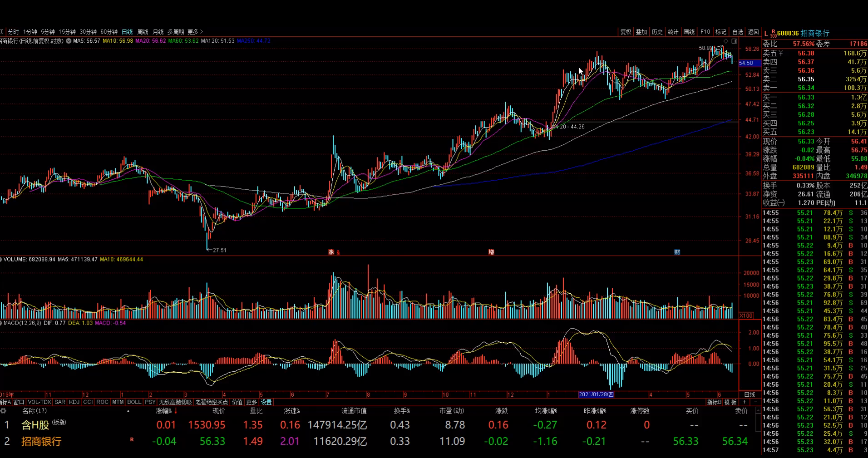The image size is (868, 458).
Task: Select the MTM indicator tab
Action: point(118,402)
